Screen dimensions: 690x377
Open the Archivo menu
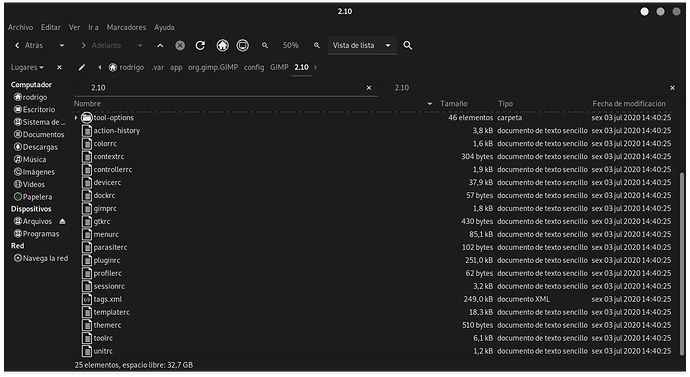click(20, 27)
